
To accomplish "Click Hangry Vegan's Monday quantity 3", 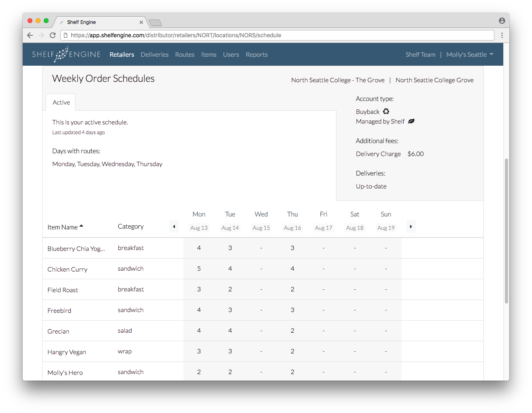I will (x=199, y=351).
